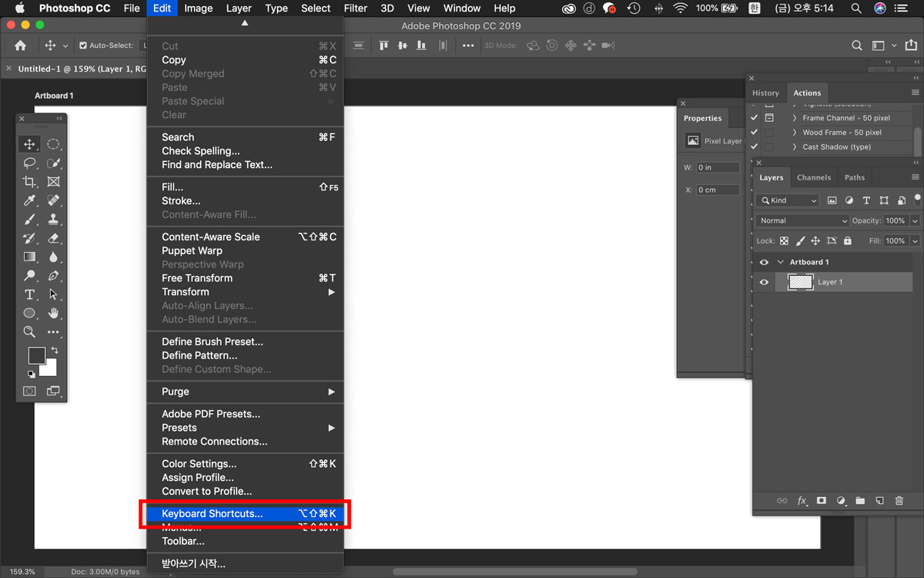Collapse the Artboard 1 group
The image size is (924, 578).
(780, 262)
